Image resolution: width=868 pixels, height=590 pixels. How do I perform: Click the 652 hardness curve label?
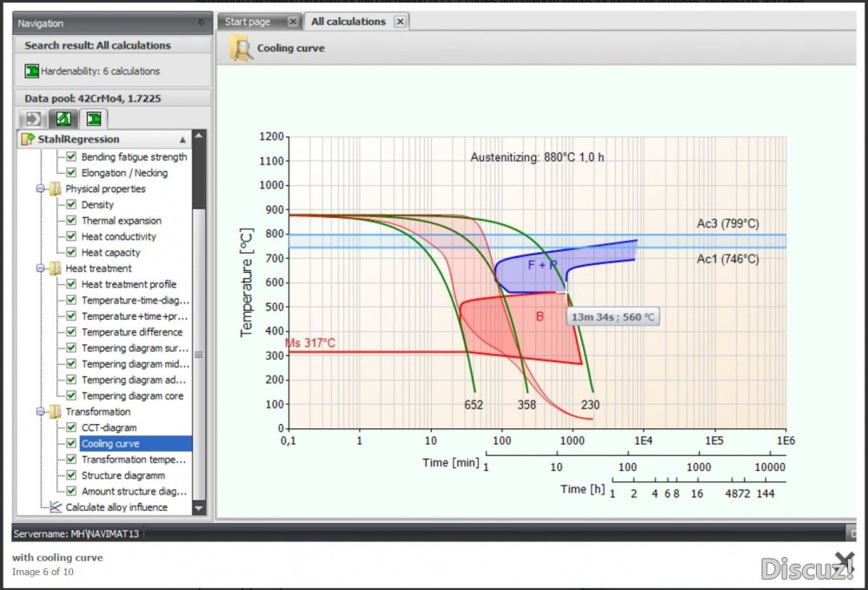(x=474, y=405)
